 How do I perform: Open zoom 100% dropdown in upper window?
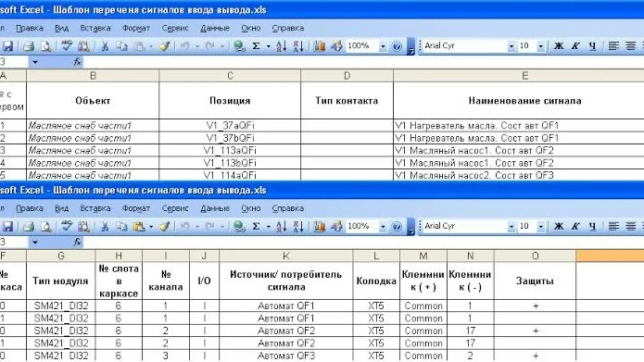point(383,46)
